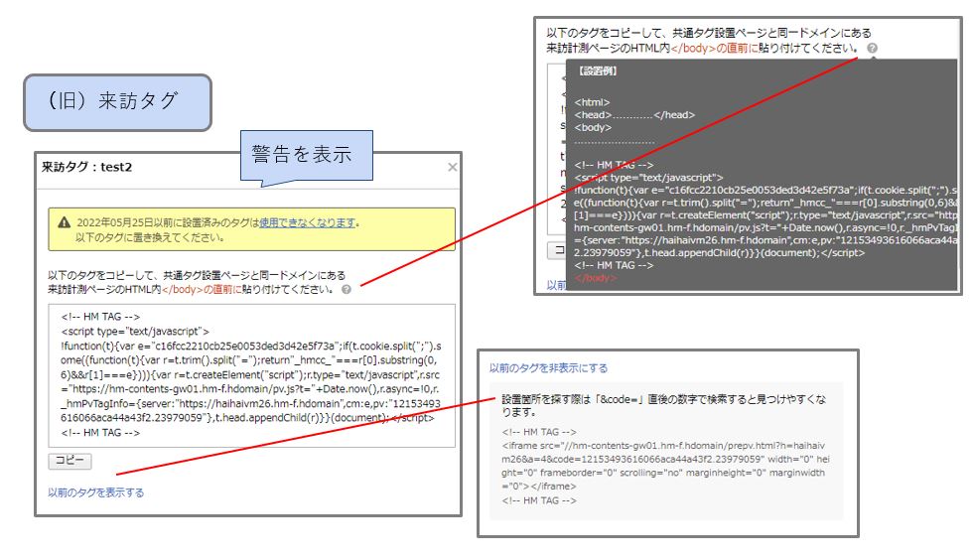Click the warning triangle icon in the yellow notice
973x560 pixels.
click(64, 222)
